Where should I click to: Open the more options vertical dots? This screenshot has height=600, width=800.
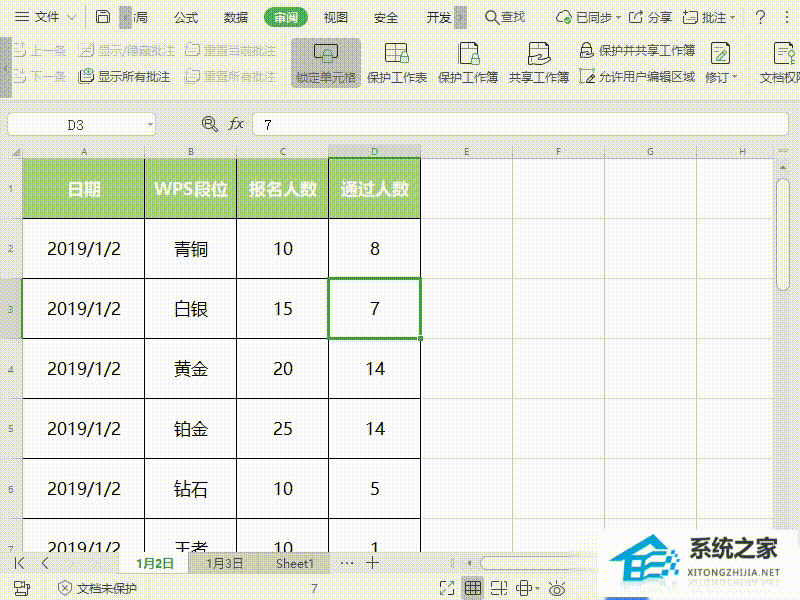(x=788, y=17)
